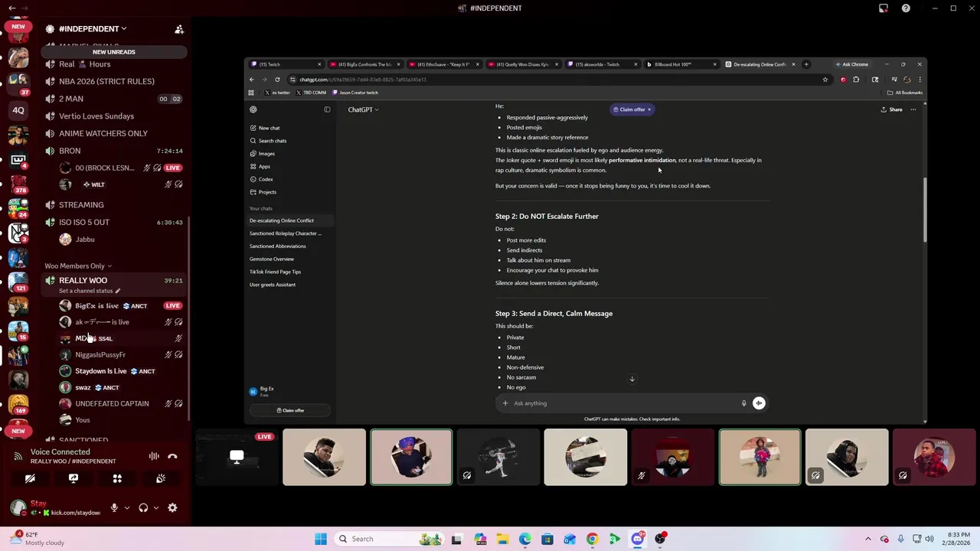The width and height of the screenshot is (980, 551).
Task: Open Discord from Windows taskbar
Action: [x=637, y=539]
